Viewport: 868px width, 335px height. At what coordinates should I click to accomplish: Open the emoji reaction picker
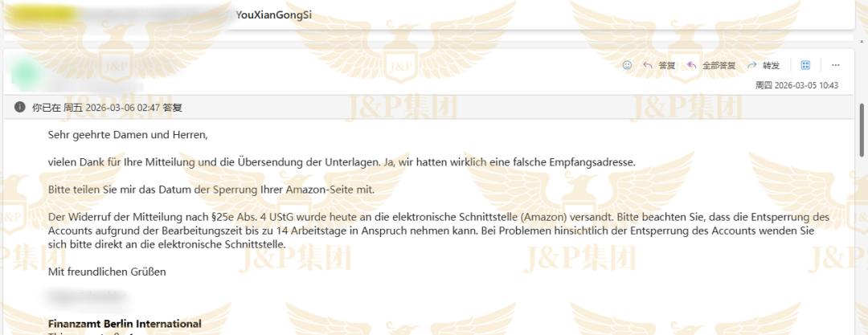point(627,65)
